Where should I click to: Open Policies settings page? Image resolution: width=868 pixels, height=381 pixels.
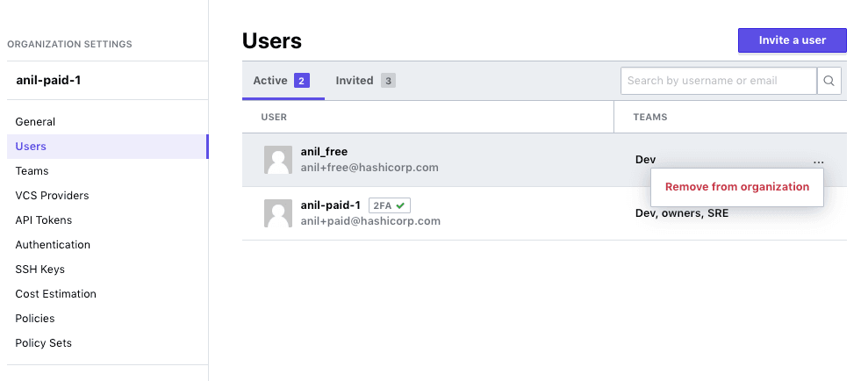coord(35,319)
